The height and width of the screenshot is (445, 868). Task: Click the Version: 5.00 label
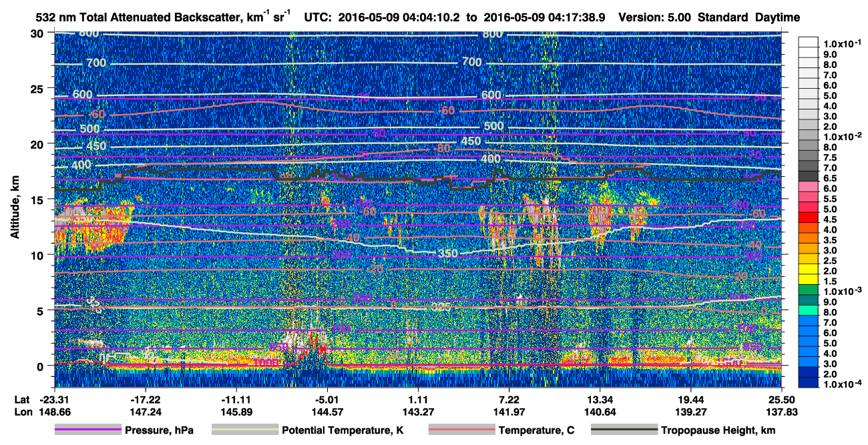pyautogui.click(x=656, y=17)
